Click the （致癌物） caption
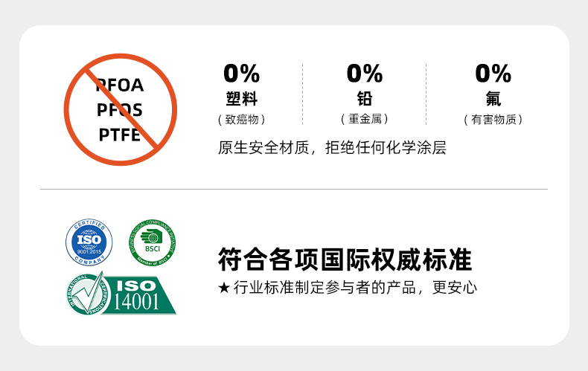 (242, 119)
